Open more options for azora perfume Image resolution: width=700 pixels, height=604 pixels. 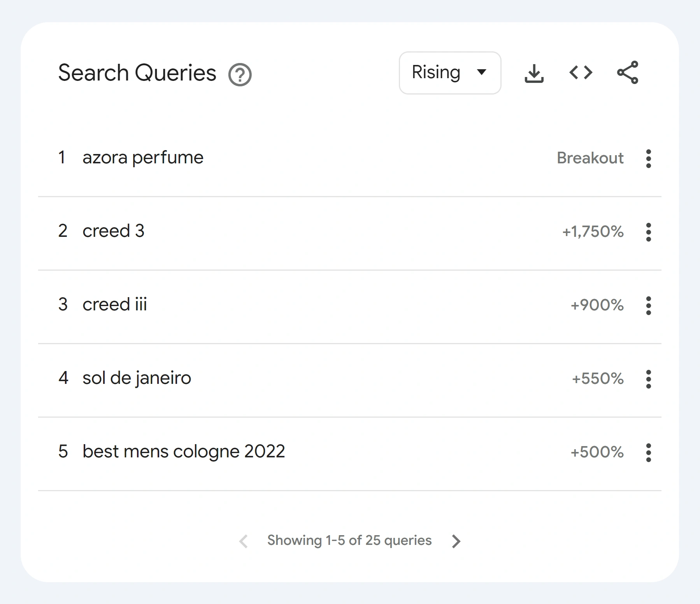point(648,158)
